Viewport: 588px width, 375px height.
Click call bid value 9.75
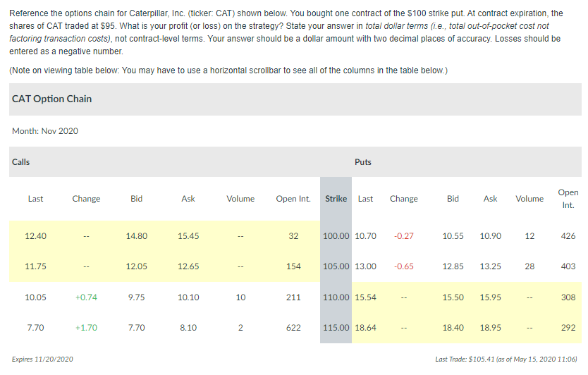[137, 297]
